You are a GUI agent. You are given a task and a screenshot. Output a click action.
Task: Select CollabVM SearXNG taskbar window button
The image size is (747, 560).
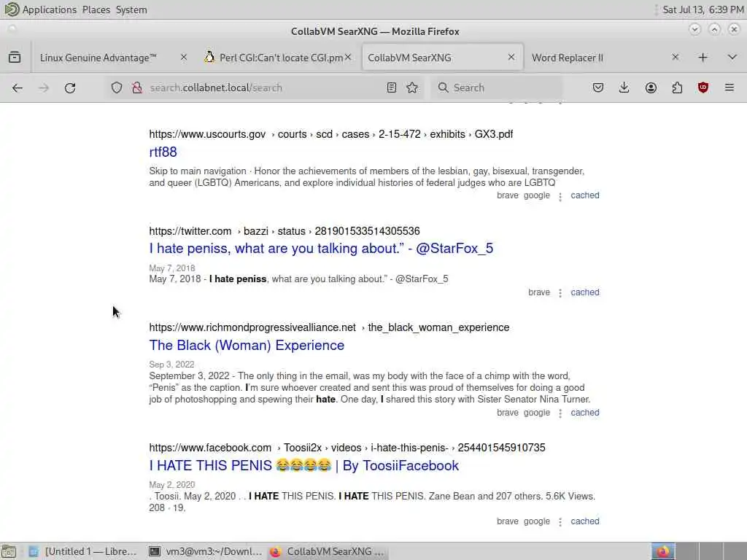[x=328, y=551]
